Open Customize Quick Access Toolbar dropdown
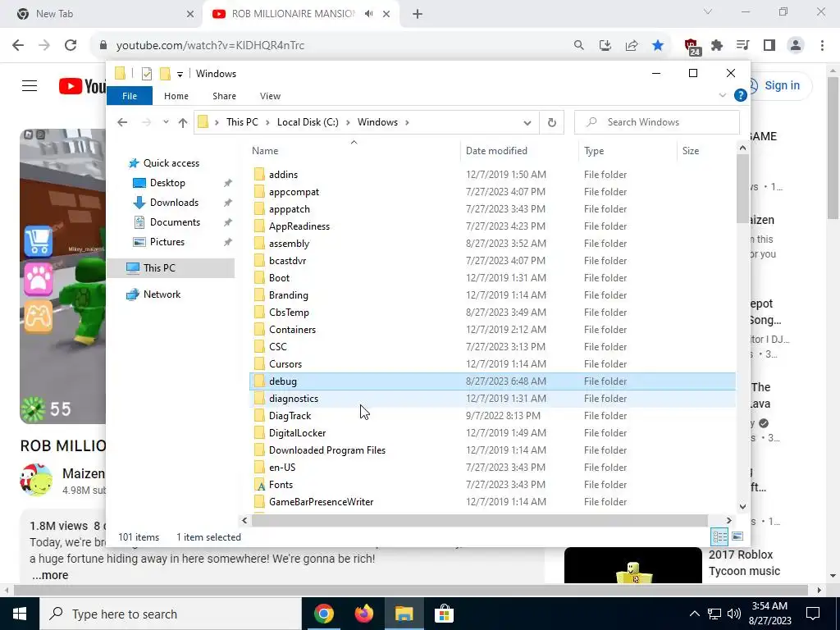840x630 pixels. (180, 74)
